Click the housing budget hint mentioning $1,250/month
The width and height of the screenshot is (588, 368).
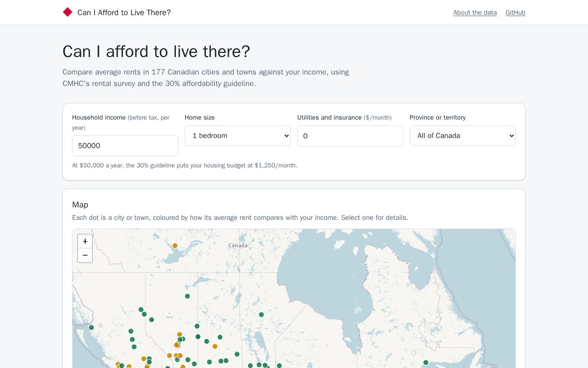point(185,166)
